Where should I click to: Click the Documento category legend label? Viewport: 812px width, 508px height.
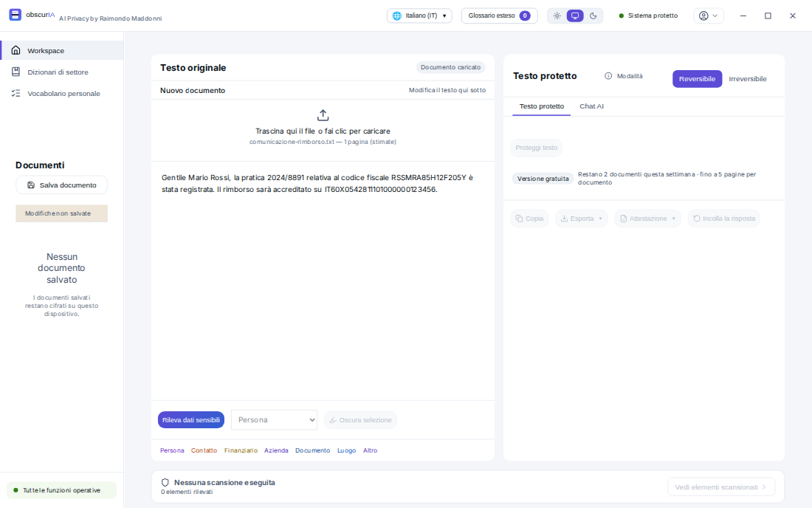312,450
